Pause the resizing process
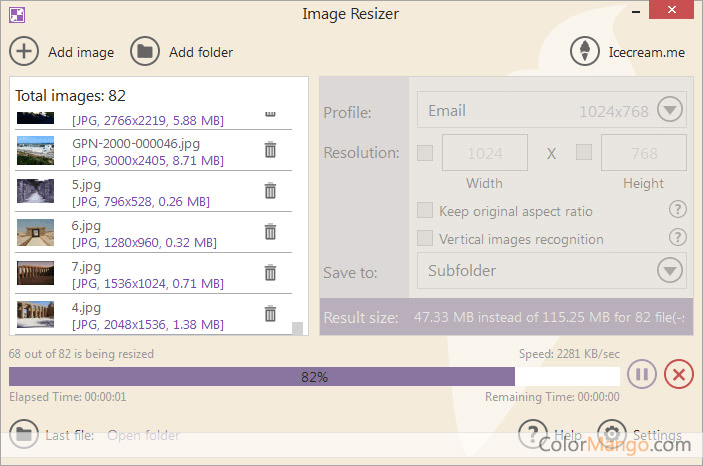This screenshot has width=703, height=466. coord(641,375)
